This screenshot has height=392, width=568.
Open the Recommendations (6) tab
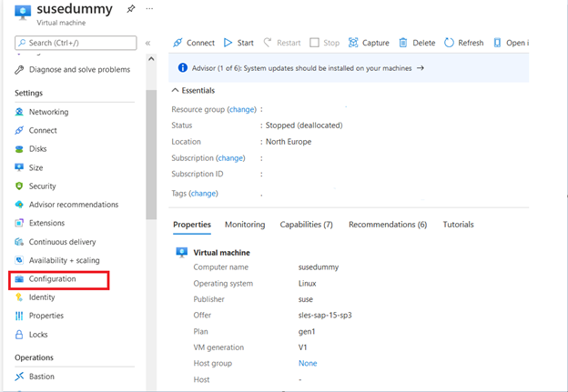tap(388, 225)
